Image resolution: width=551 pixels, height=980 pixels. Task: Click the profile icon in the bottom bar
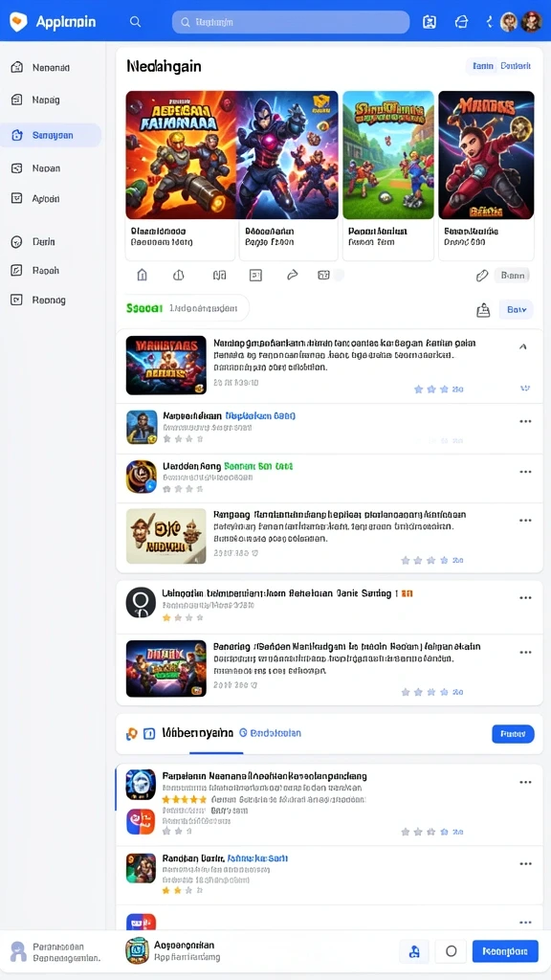19,951
